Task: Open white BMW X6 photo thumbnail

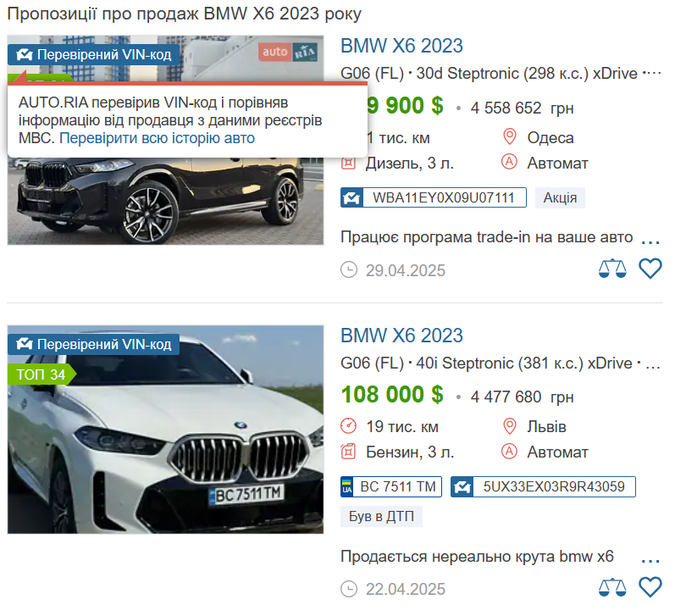Action: pos(165,430)
